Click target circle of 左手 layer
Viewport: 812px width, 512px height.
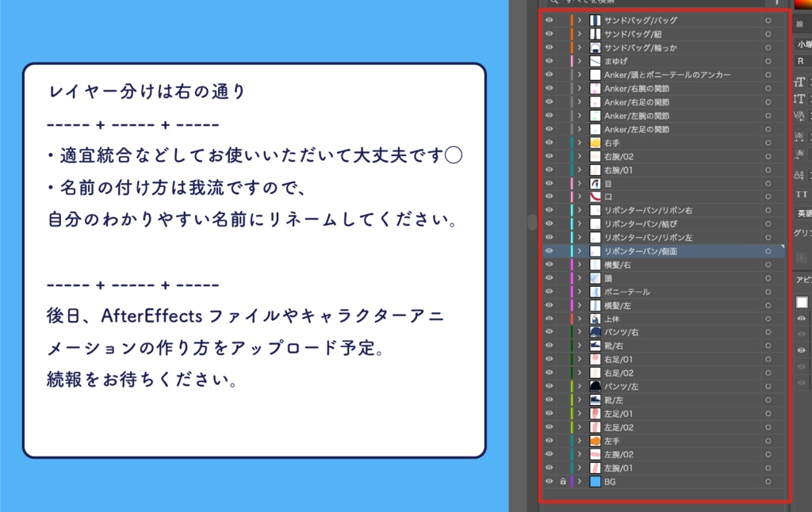click(768, 441)
